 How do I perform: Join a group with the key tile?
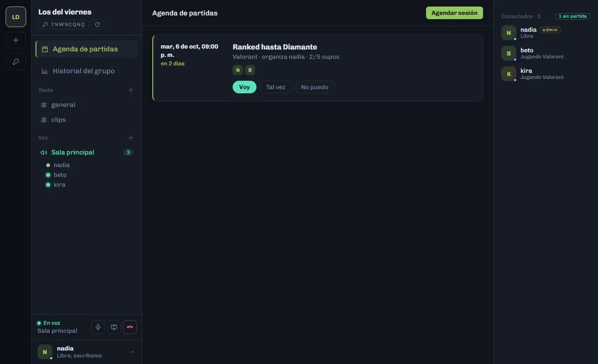(x=15, y=62)
